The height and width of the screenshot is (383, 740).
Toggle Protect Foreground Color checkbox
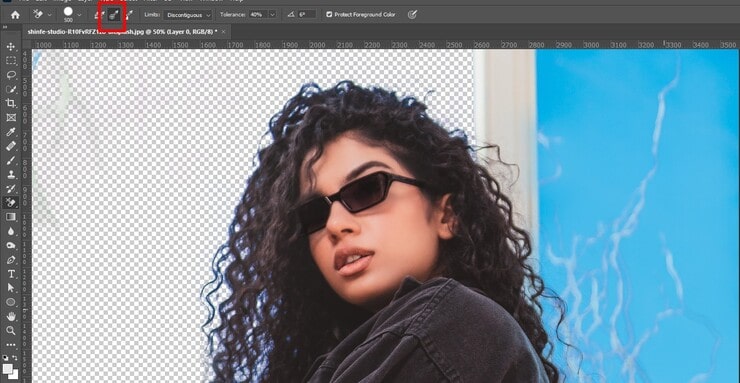329,15
